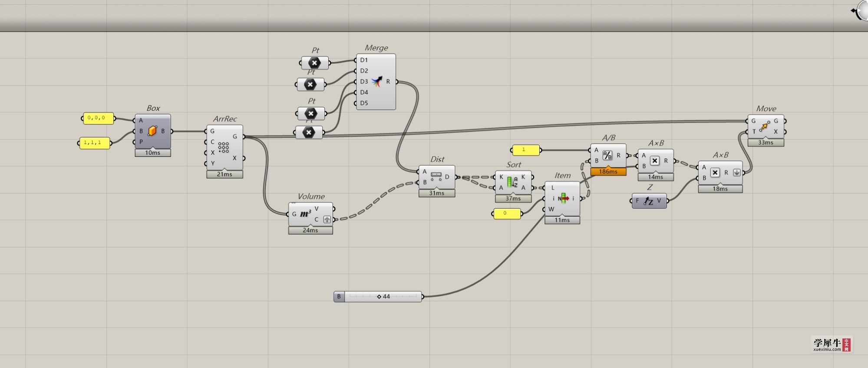The width and height of the screenshot is (868, 368).
Task: Click the A input on Box
Action: tap(141, 120)
